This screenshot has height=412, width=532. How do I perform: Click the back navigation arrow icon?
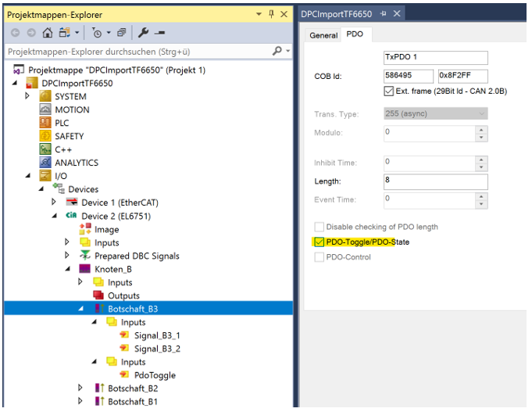point(16,33)
